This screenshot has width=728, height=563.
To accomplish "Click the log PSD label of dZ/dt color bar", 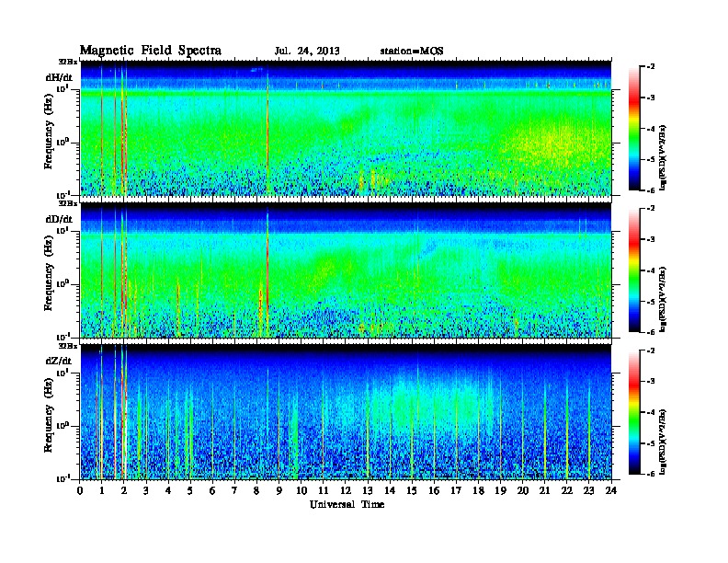I will [x=663, y=442].
